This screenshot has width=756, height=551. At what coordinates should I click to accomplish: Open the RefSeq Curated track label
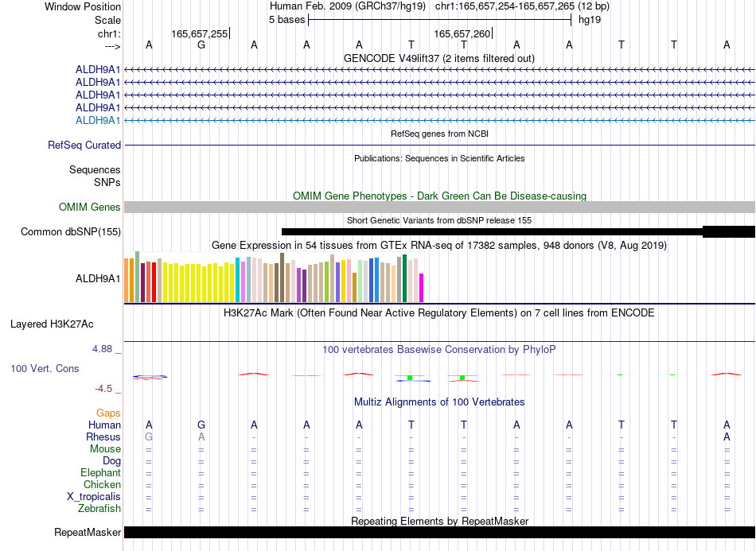[84, 145]
